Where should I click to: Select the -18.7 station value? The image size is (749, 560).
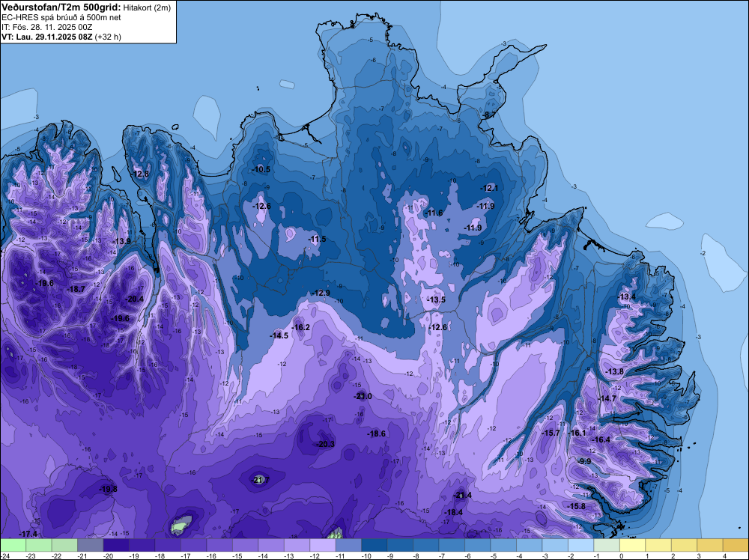click(76, 289)
